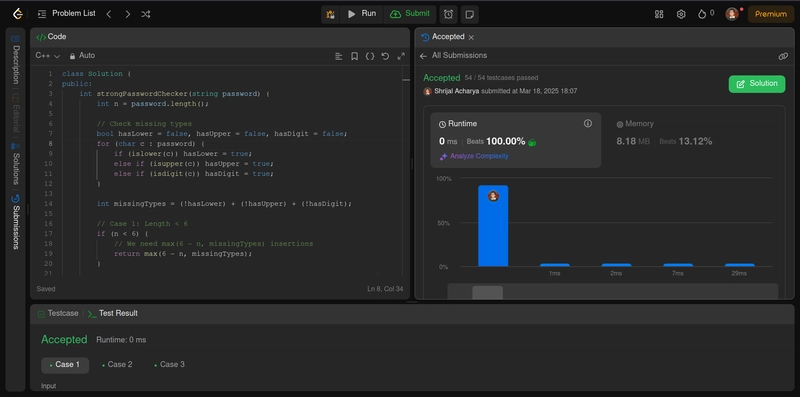The height and width of the screenshot is (397, 800).
Task: Open the debug icon beside Run
Action: point(331,14)
